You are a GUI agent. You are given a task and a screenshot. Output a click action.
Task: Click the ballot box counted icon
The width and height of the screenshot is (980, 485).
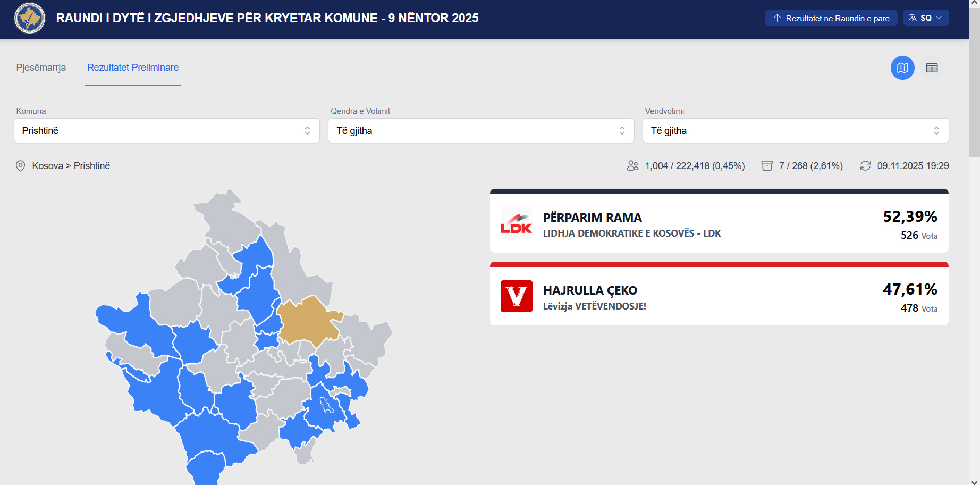pos(766,166)
